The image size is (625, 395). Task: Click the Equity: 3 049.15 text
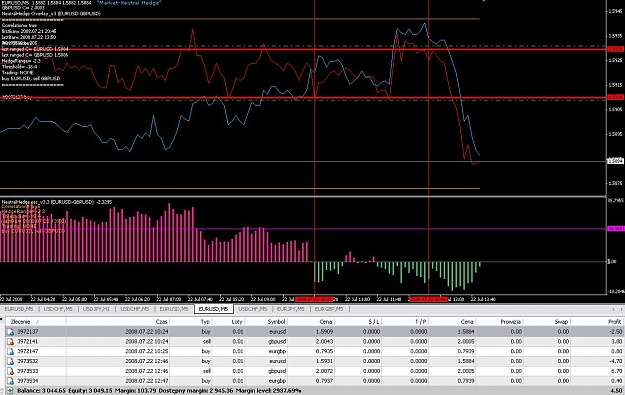tap(90, 391)
